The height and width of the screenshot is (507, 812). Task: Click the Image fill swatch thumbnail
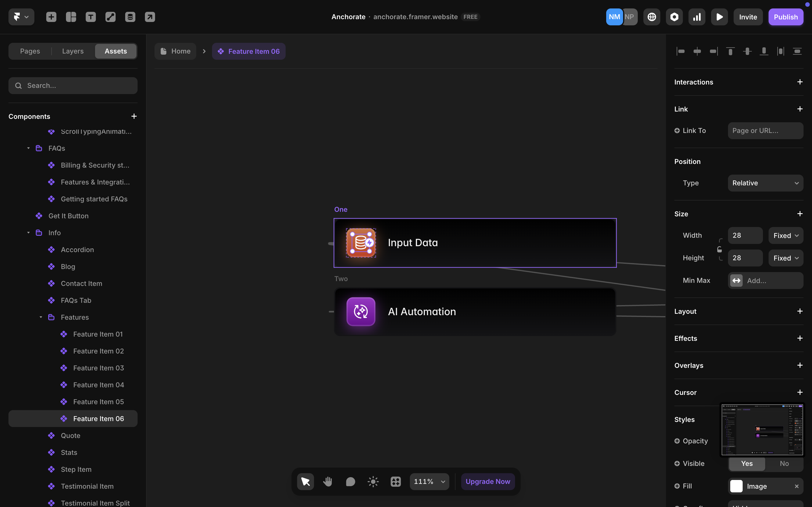click(x=737, y=486)
